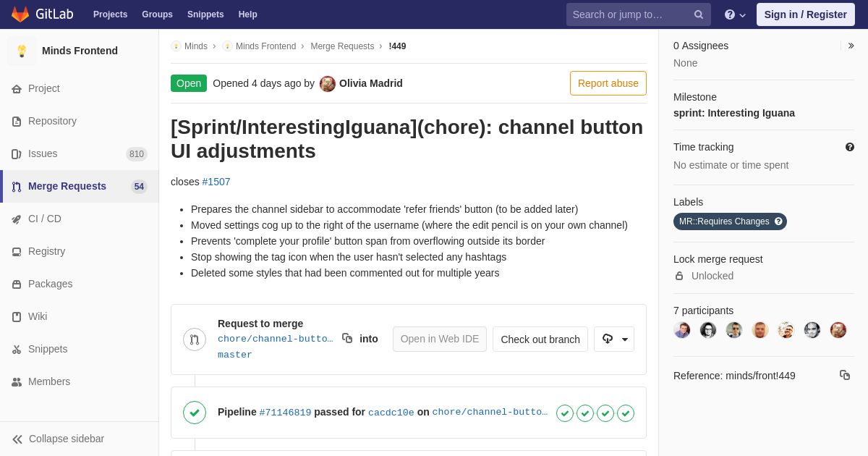Screen dimensions: 868x456
Task: Click the Packages icon in sidebar
Action: click(17, 284)
